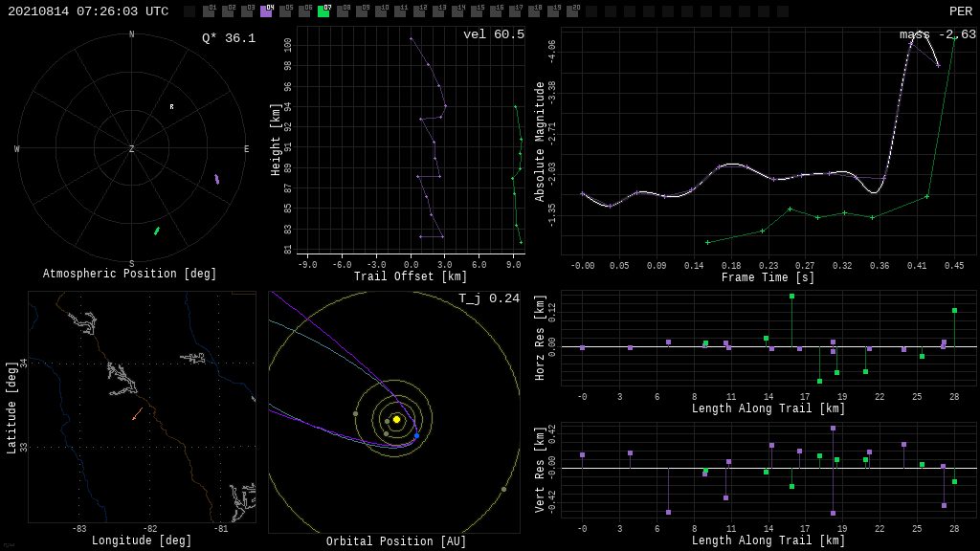Viewport: 980px width, 551px height.
Task: Click the first purple point on magnitude curve
Action: [x=582, y=194]
